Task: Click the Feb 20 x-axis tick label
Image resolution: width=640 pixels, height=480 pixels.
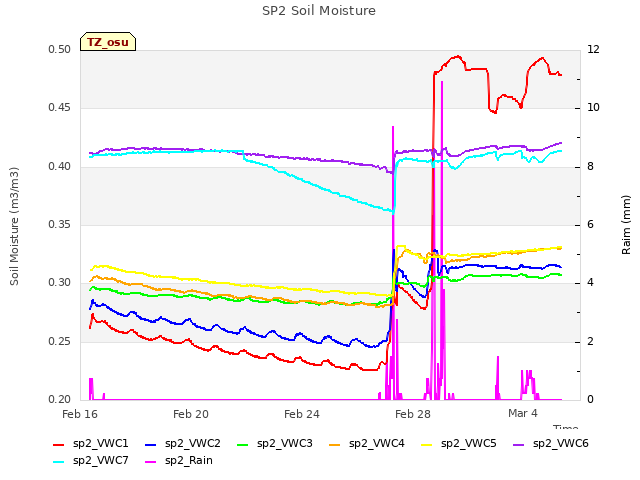Action: tap(191, 414)
